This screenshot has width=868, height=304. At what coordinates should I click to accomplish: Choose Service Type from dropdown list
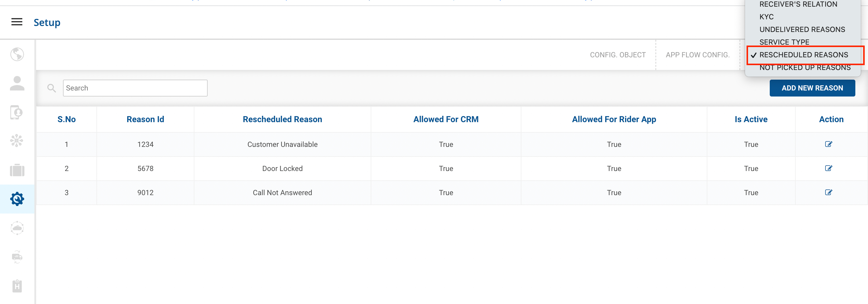784,42
